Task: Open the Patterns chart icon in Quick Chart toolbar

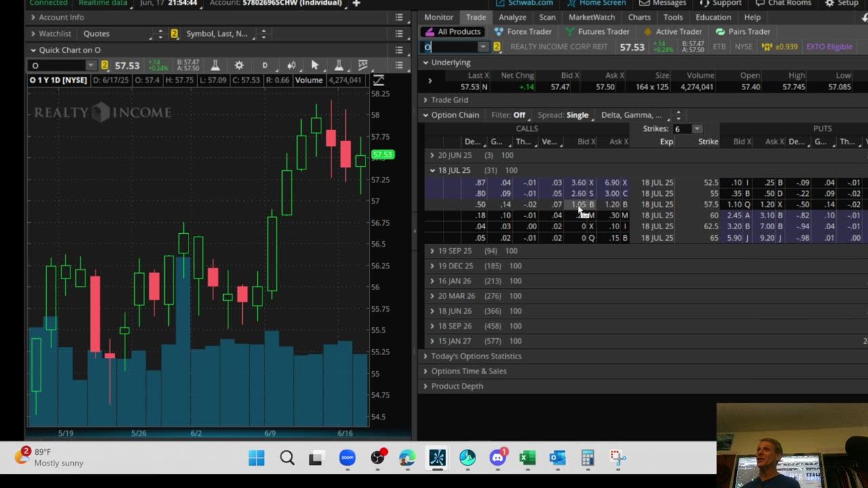Action: (x=363, y=65)
